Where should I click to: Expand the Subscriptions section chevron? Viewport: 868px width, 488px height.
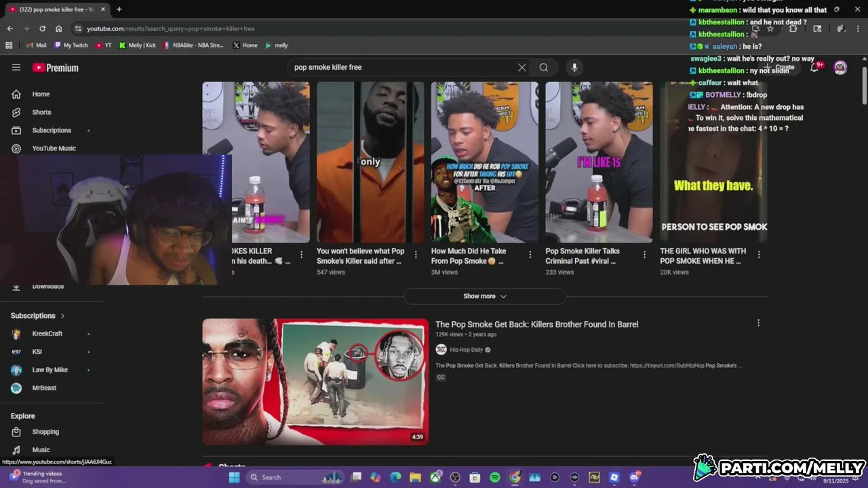[62, 316]
